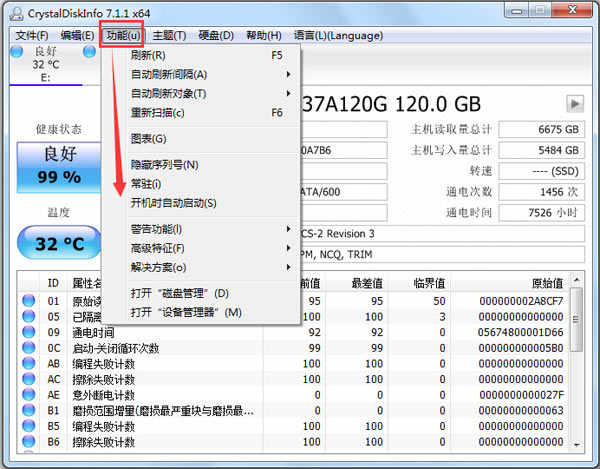Click the blue status dot for ID AC
The width and height of the screenshot is (600, 469).
click(x=29, y=379)
